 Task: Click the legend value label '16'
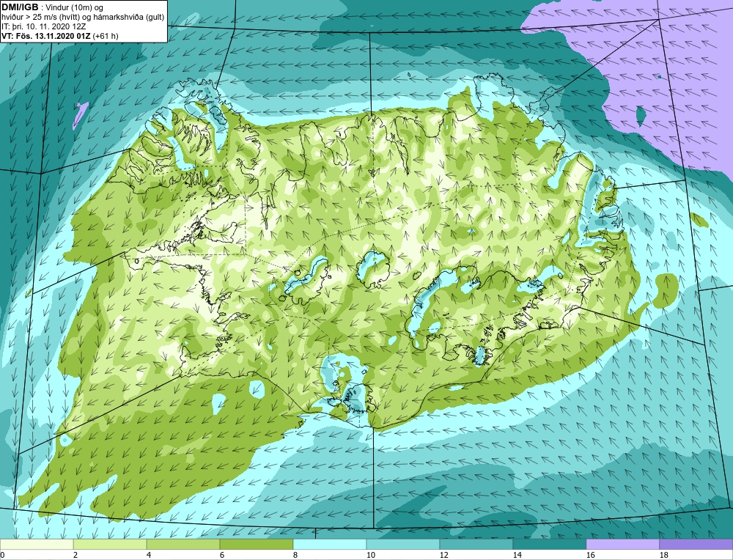tap(591, 555)
